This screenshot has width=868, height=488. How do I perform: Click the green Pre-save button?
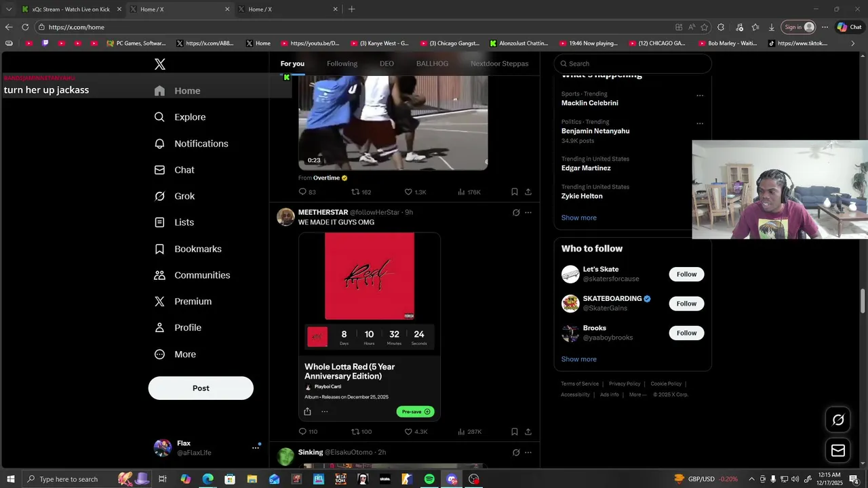coord(415,411)
